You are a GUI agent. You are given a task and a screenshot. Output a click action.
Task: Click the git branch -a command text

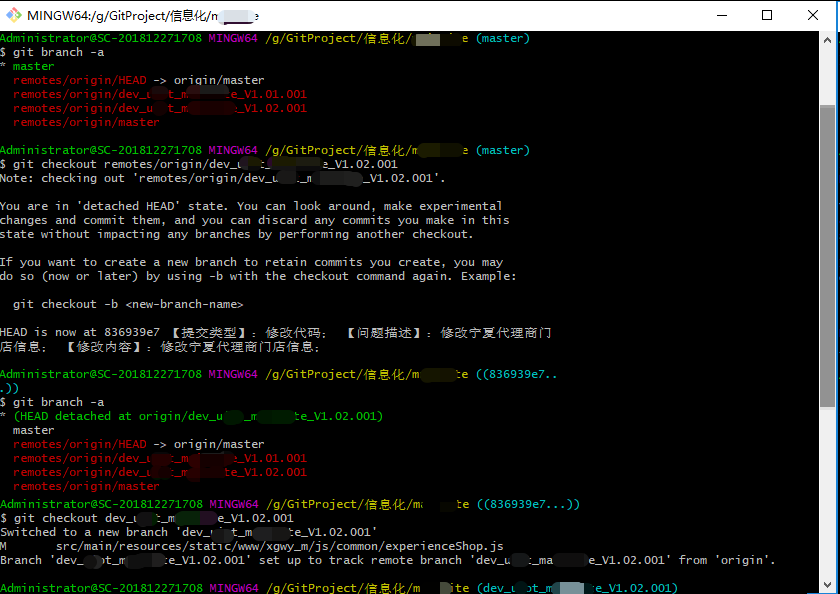(x=60, y=51)
